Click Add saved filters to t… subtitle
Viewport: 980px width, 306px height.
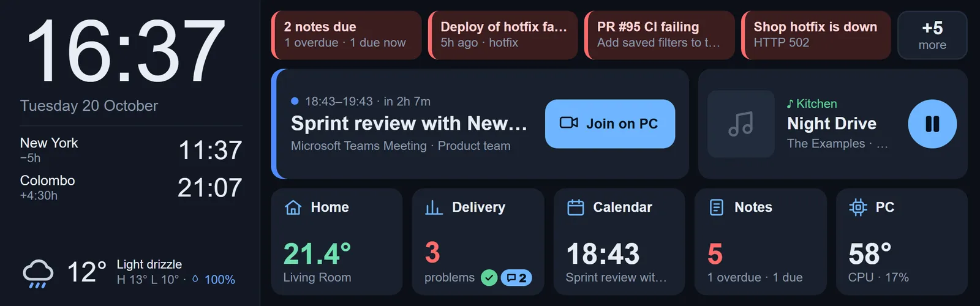[x=659, y=43]
